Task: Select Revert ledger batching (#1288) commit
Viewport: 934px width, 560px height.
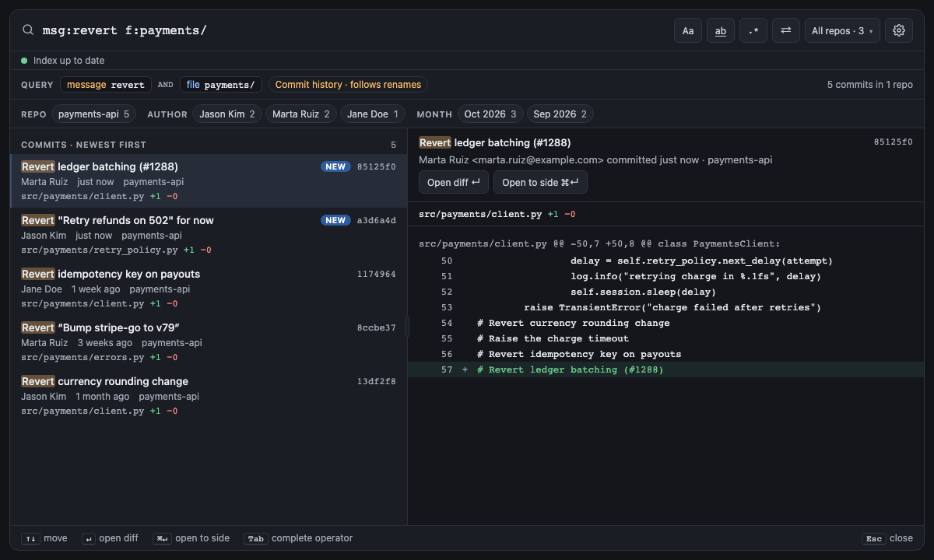Action: (209, 180)
